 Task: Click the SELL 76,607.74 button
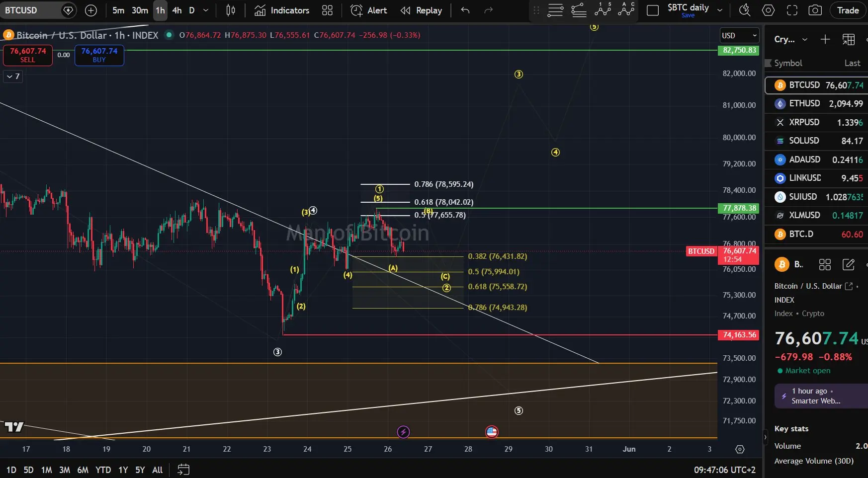(x=28, y=55)
